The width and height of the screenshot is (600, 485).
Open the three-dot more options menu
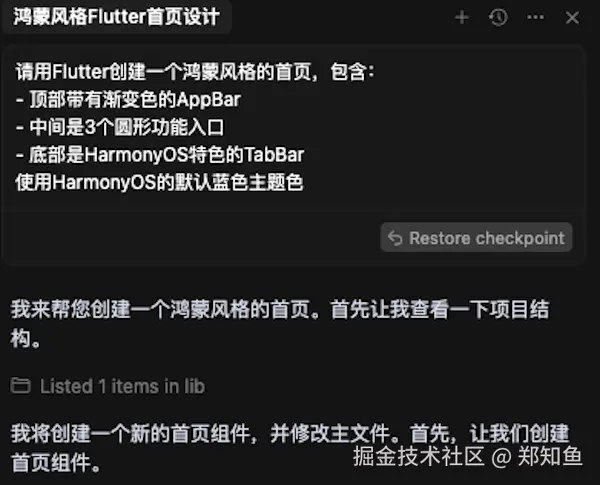pos(535,17)
